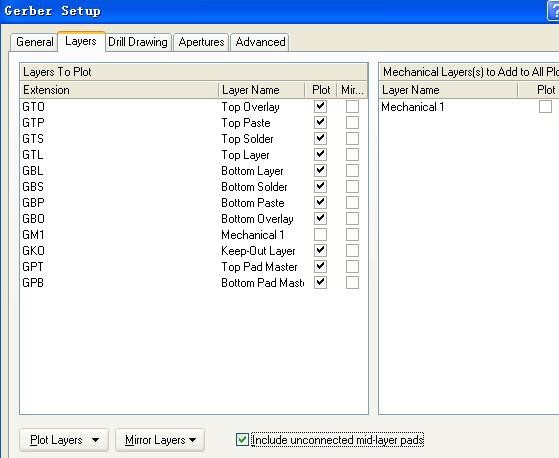
Task: Open the Plot Layers dropdown
Action: pos(64,440)
